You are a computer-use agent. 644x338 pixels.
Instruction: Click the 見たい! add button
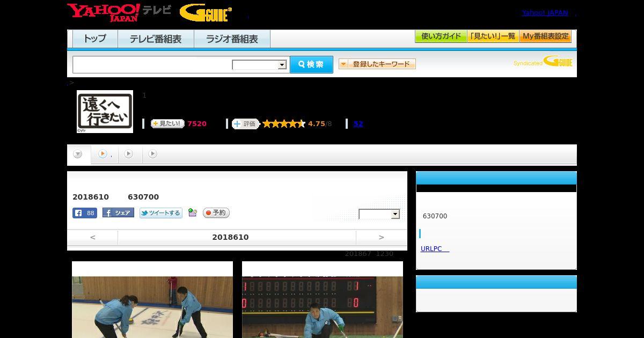coord(167,123)
